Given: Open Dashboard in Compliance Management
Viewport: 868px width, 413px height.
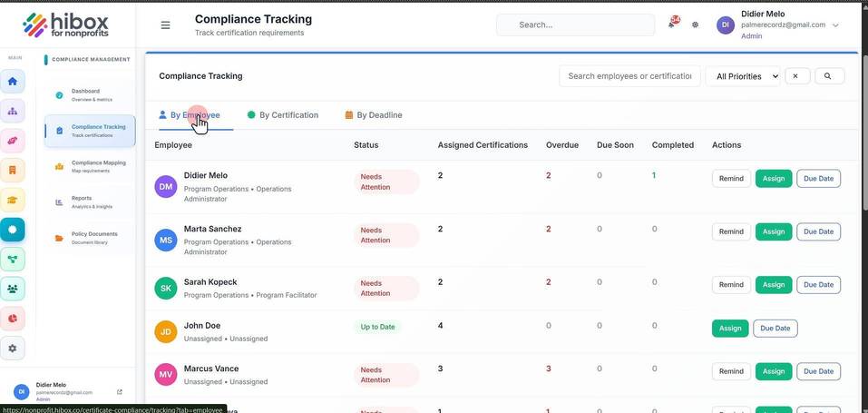Looking at the screenshot, I should 90,95.
